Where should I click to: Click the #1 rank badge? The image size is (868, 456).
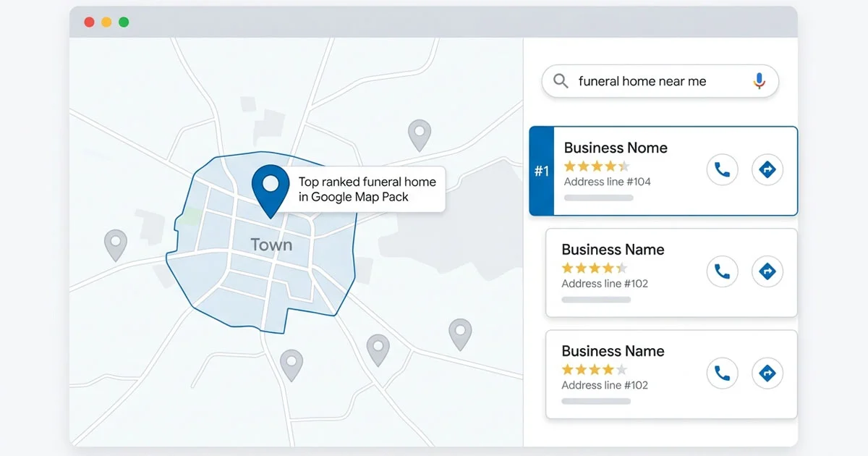click(542, 169)
